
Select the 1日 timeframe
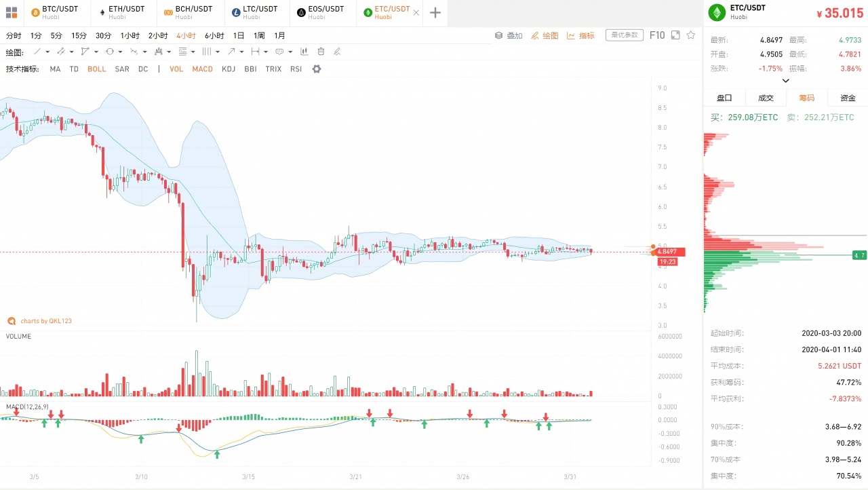(x=239, y=35)
